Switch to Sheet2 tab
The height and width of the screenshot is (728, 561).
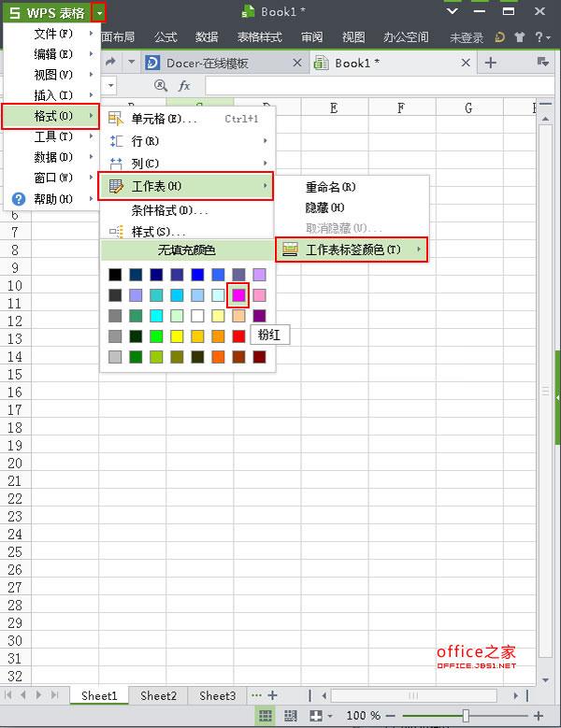[x=158, y=695]
